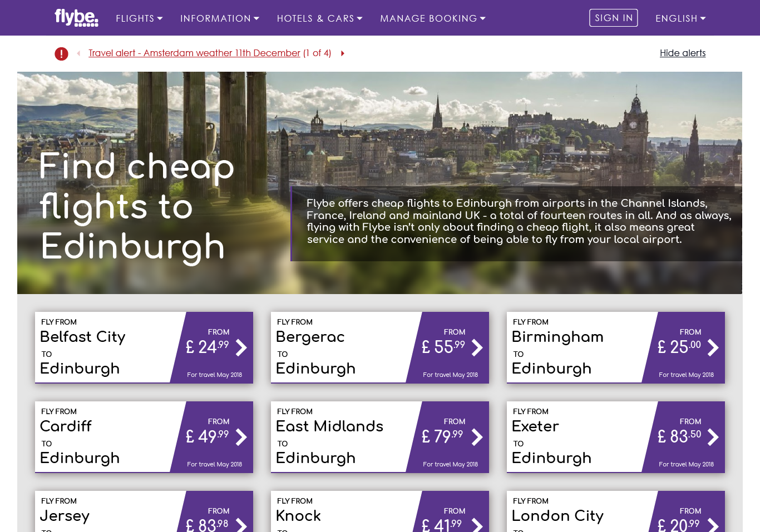760x532 pixels.
Task: Click the £49.99 Cardiff price
Action: (208, 436)
